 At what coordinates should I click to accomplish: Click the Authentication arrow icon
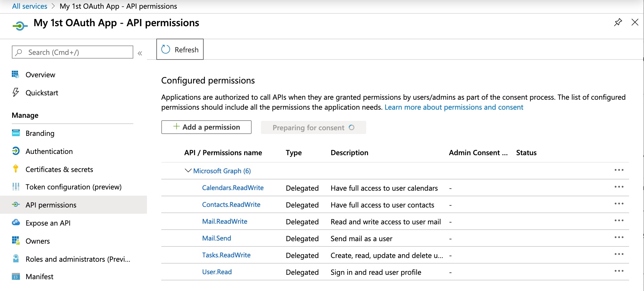tap(16, 151)
